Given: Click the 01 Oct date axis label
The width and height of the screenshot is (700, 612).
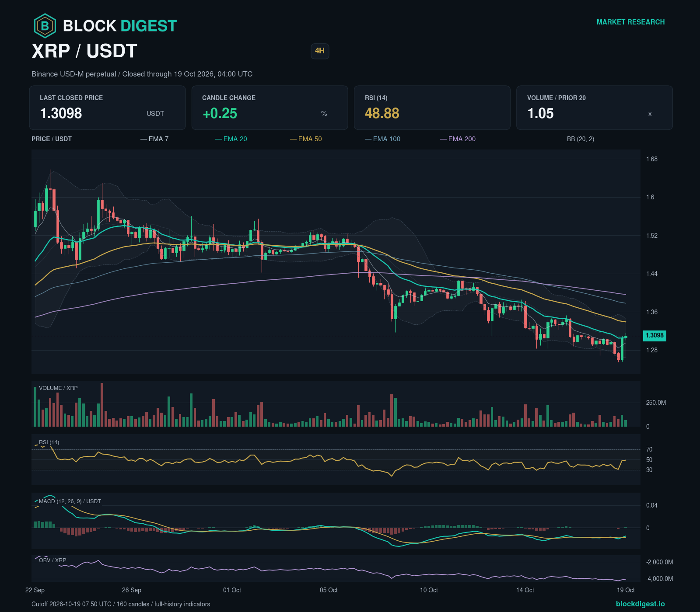Looking at the screenshot, I should click(232, 590).
